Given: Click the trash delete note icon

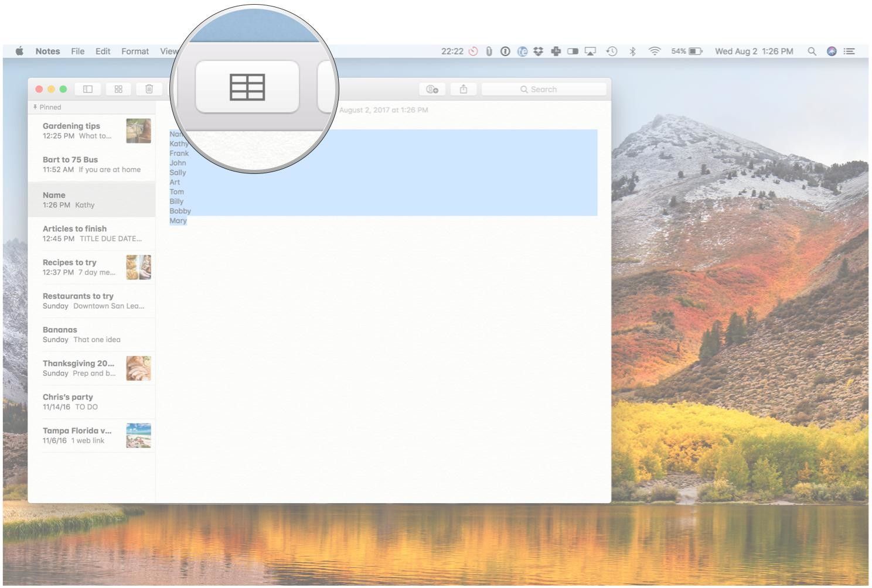Looking at the screenshot, I should point(149,89).
